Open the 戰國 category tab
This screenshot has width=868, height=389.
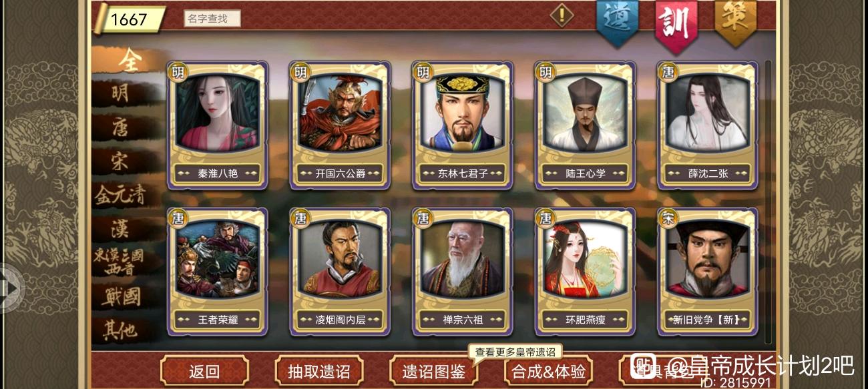(x=122, y=296)
